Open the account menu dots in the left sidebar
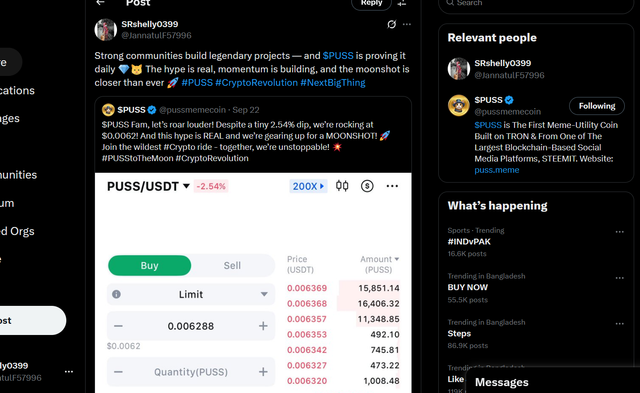The height and width of the screenshot is (393, 640). (69, 371)
